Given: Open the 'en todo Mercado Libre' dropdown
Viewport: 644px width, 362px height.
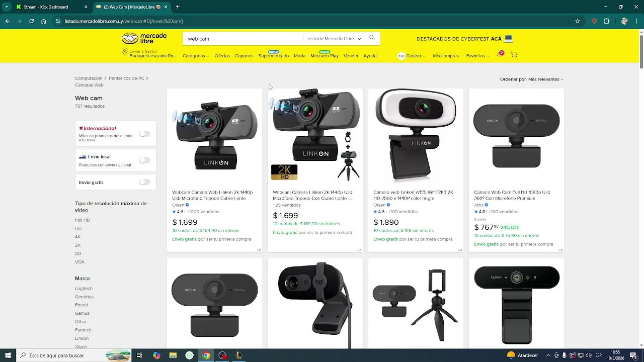Looking at the screenshot, I should click(335, 39).
